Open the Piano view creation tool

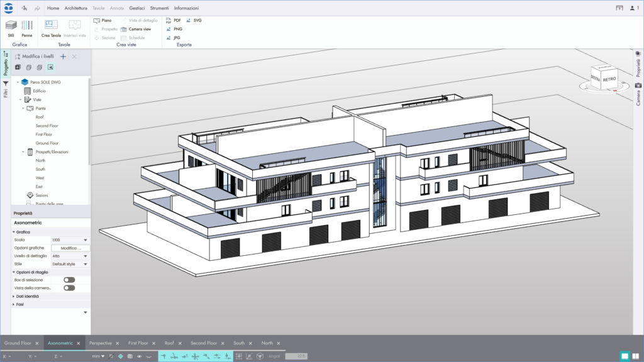pos(104,20)
